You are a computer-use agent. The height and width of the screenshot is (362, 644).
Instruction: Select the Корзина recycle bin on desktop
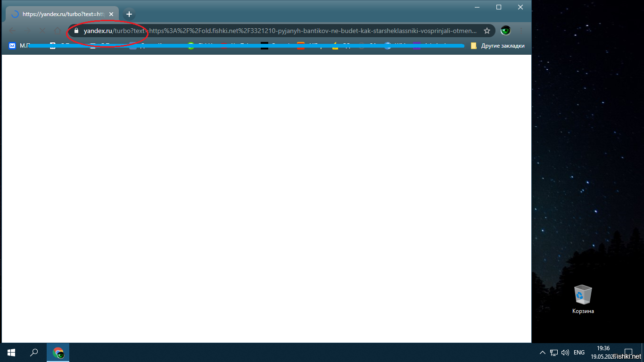[583, 299]
